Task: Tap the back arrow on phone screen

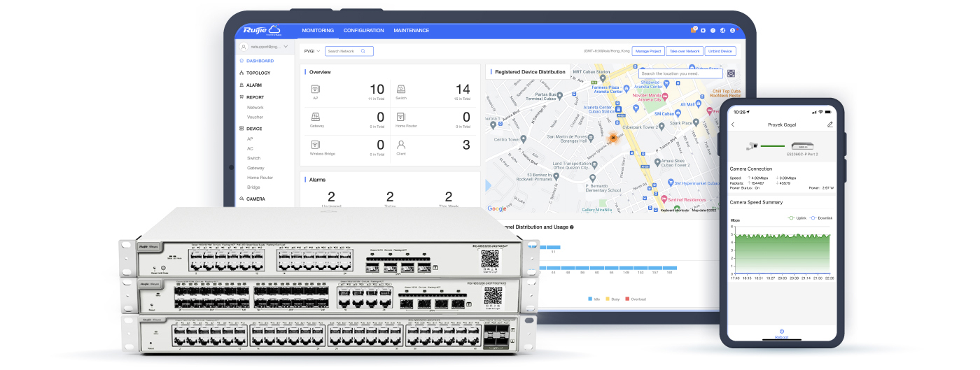Action: point(733,124)
